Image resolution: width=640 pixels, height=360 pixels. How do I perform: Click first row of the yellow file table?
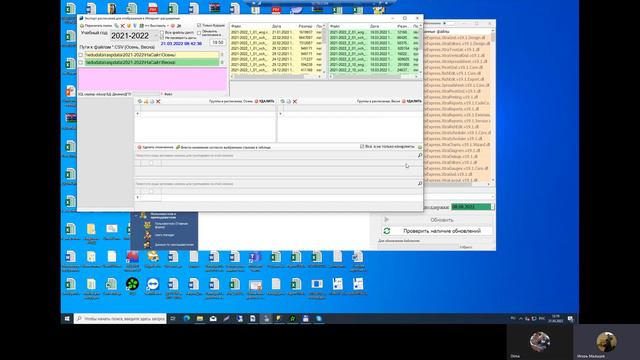(277, 32)
